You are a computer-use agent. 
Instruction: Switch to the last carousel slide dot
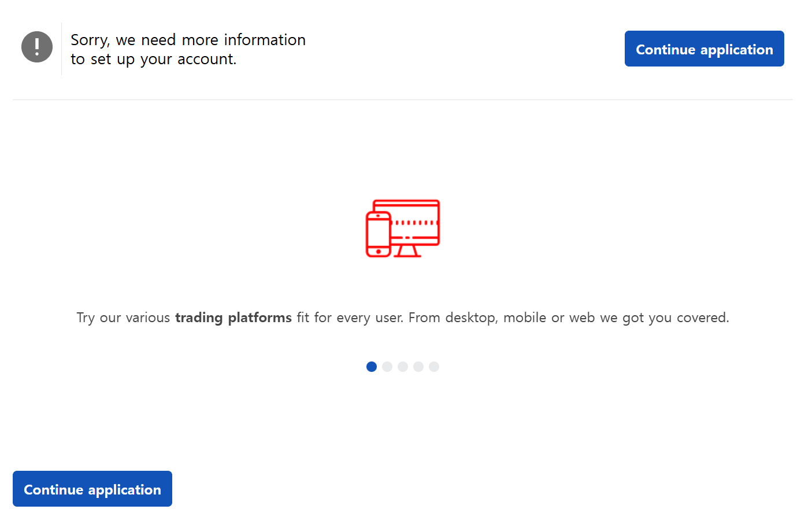click(x=434, y=367)
